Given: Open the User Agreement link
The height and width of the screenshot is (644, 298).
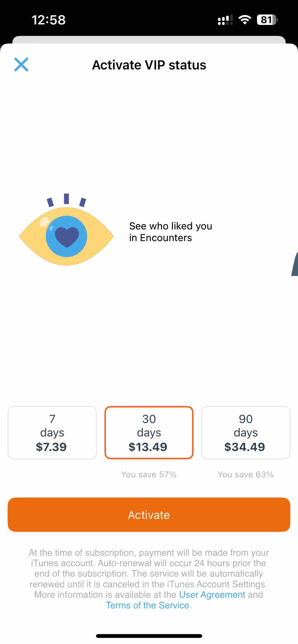Looking at the screenshot, I should click(x=212, y=595).
